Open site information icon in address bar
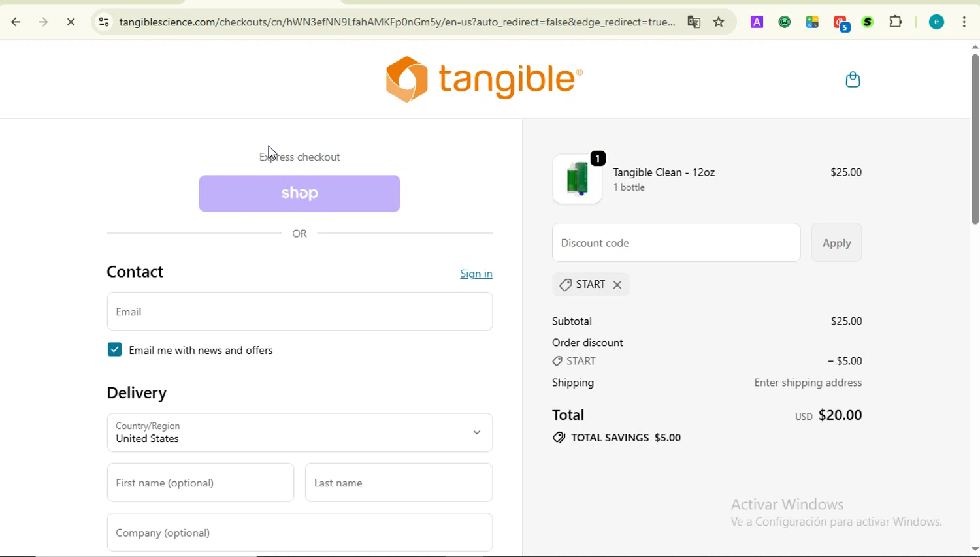Viewport: 980px width, 557px height. click(104, 22)
